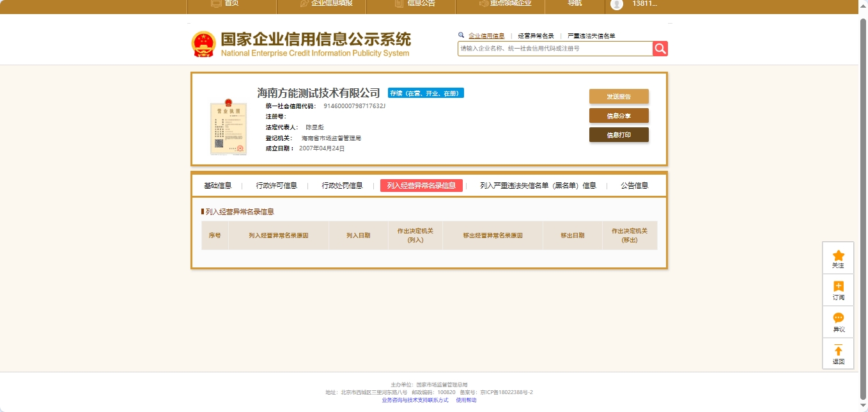Select the 严重违法失信名单 search category
Screen dimensions: 868x412
(x=591, y=36)
